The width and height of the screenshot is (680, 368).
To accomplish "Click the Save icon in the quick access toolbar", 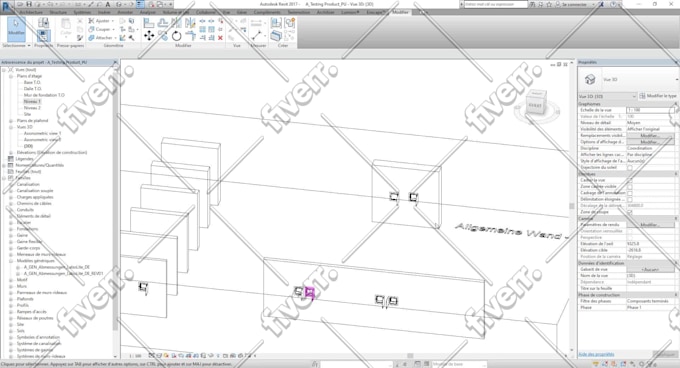I will [x=29, y=4].
